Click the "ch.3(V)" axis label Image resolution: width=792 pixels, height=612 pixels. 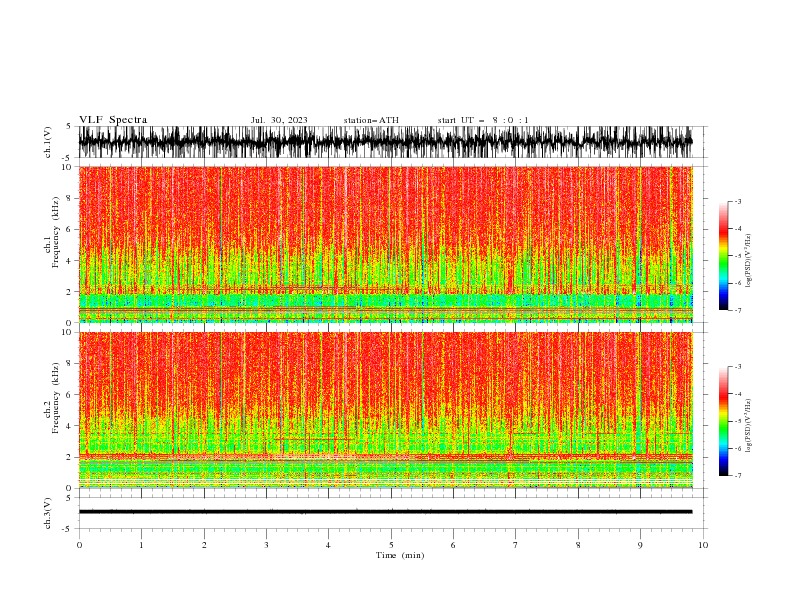tap(48, 513)
